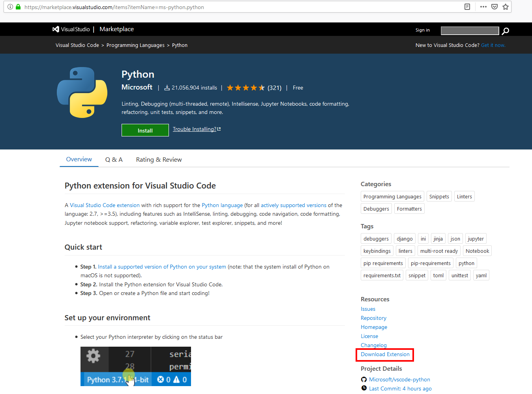Click the keybindings tag
This screenshot has width=532, height=394.
pyautogui.click(x=377, y=251)
